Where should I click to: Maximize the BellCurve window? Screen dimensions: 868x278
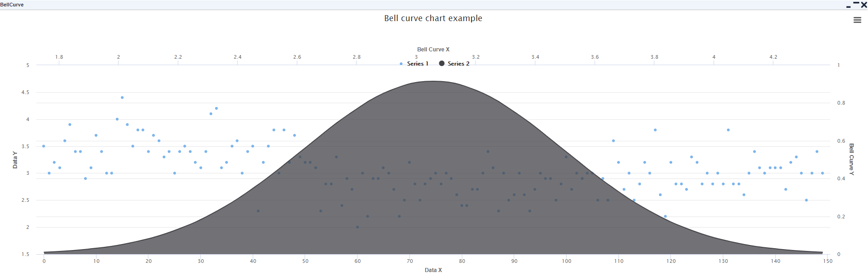856,3
